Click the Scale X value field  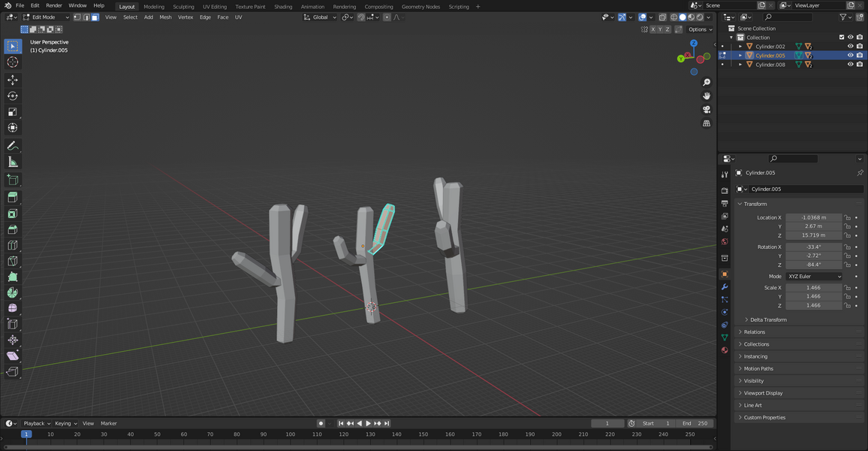click(814, 288)
